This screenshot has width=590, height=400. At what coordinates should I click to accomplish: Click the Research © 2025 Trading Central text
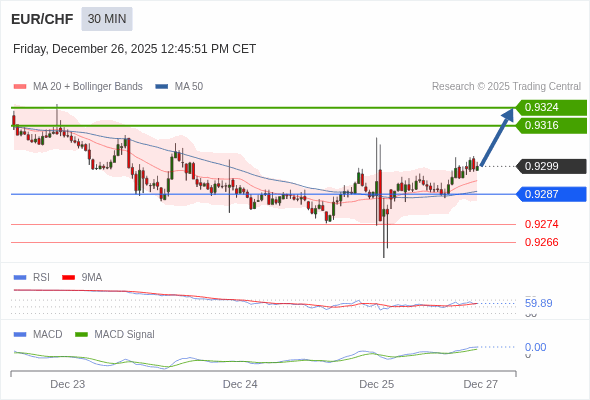click(506, 87)
